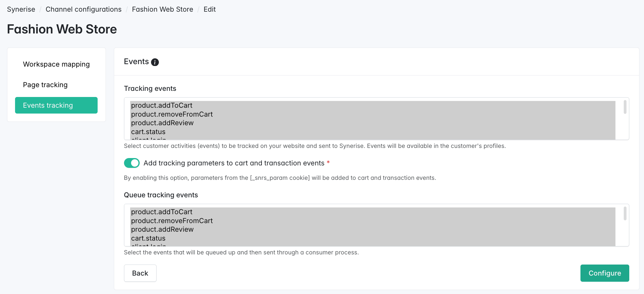Viewport: 644px width, 294px height.
Task: Choose product.addReview in Tracking events list
Action: click(162, 123)
